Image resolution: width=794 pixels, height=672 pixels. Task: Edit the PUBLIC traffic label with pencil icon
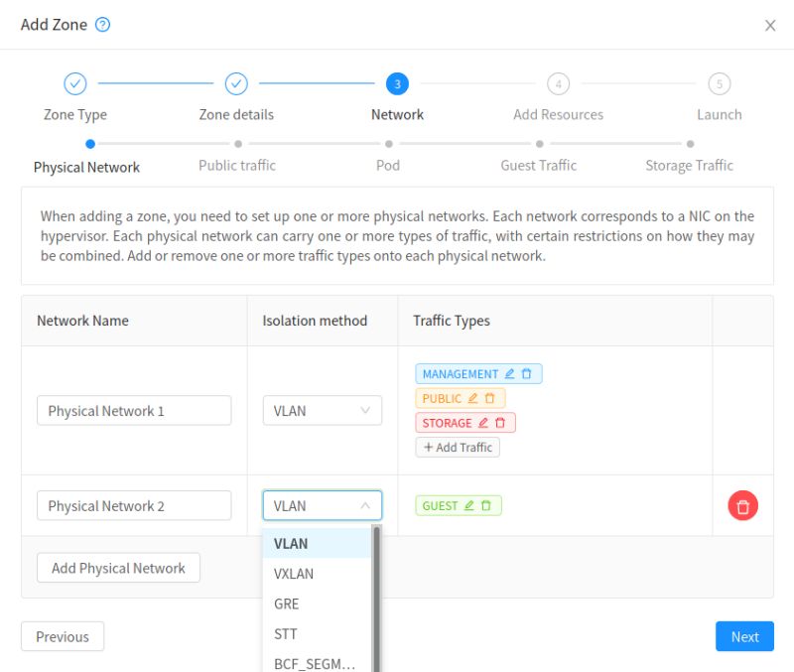coord(472,399)
